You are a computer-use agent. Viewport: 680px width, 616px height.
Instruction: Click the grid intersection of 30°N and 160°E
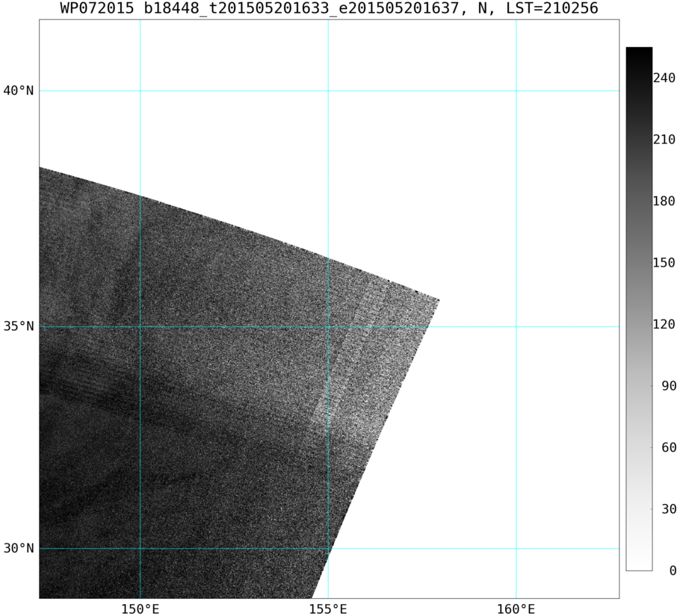pyautogui.click(x=516, y=548)
